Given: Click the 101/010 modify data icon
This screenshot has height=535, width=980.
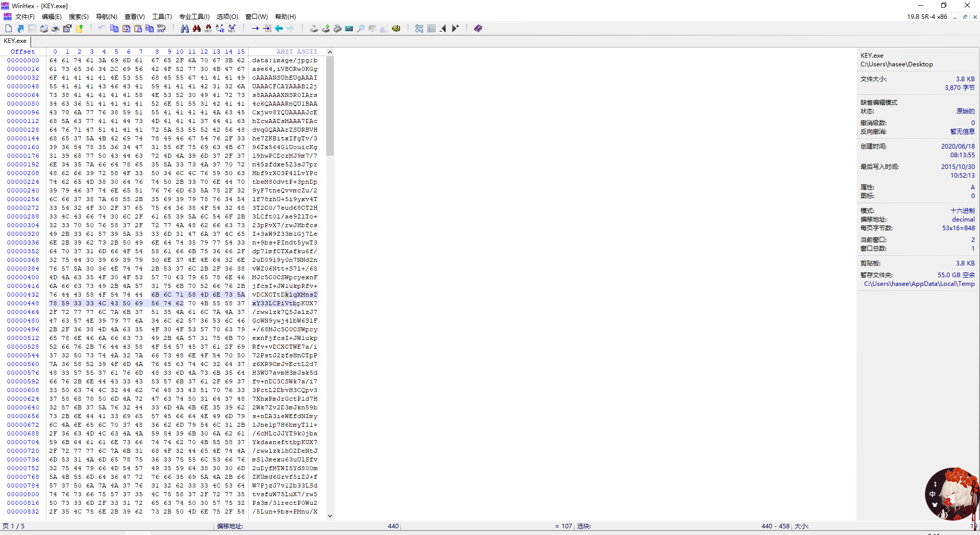Looking at the screenshot, I should tap(161, 29).
